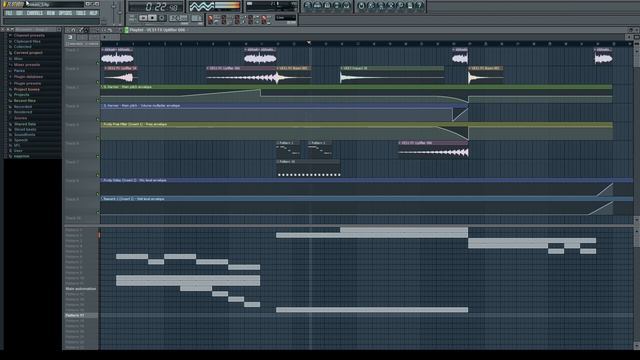Open the EDIT menu

(x=19, y=13)
